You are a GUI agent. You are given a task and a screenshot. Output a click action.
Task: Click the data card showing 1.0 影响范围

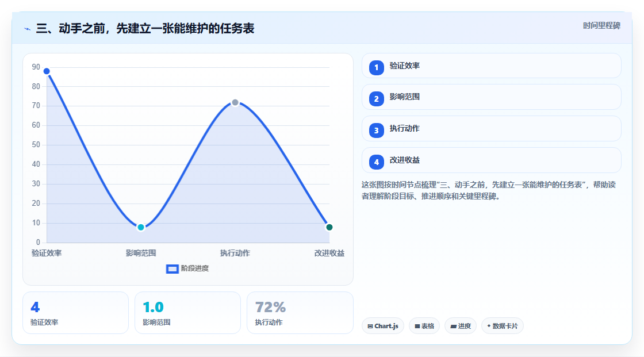click(x=187, y=313)
